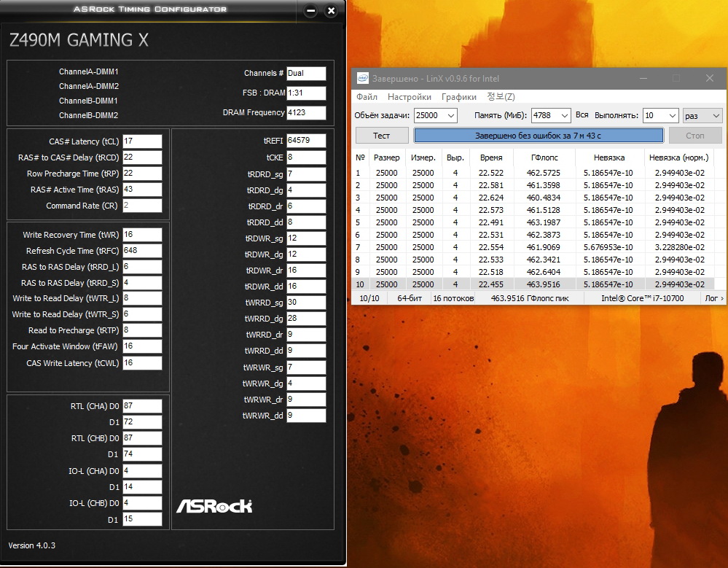The height and width of the screenshot is (568, 728).
Task: Select LinX result row 1 with 462.5725
Action: [533, 173]
